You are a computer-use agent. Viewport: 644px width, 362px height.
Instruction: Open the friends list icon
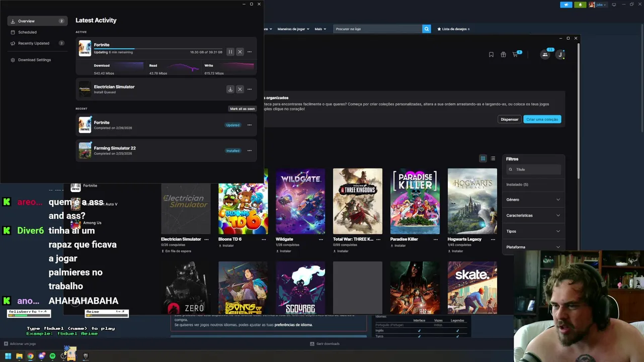point(545,54)
